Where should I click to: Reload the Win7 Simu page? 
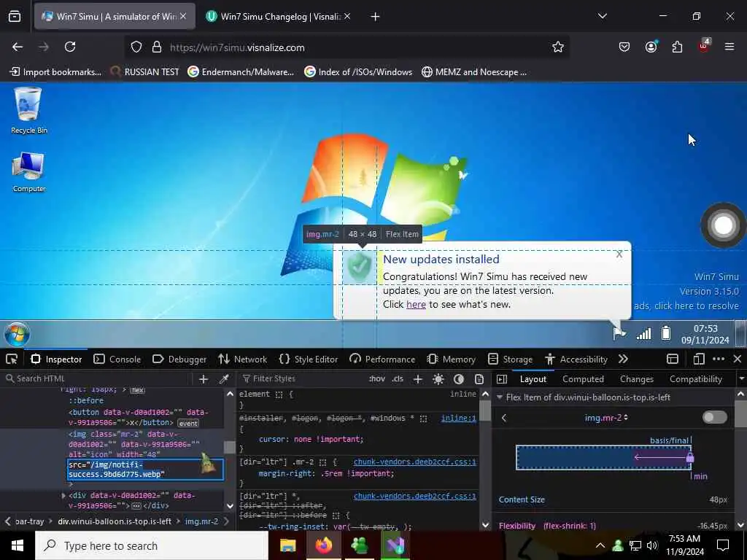[x=70, y=47]
